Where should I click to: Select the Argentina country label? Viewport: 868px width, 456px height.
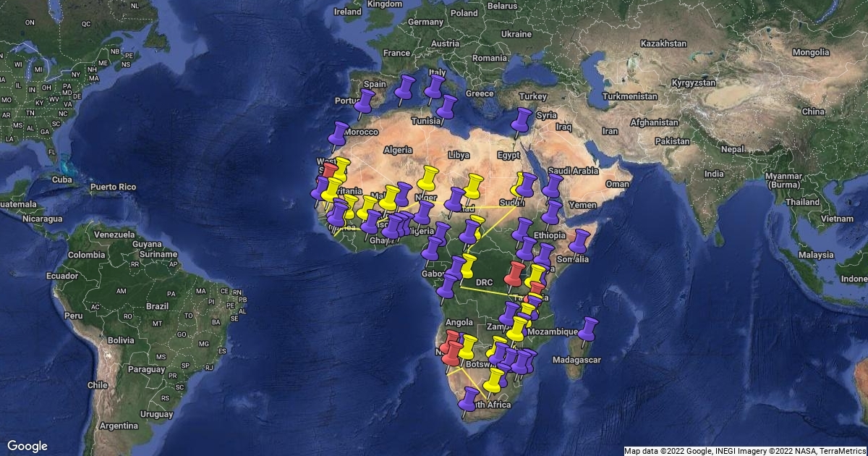click(x=119, y=426)
